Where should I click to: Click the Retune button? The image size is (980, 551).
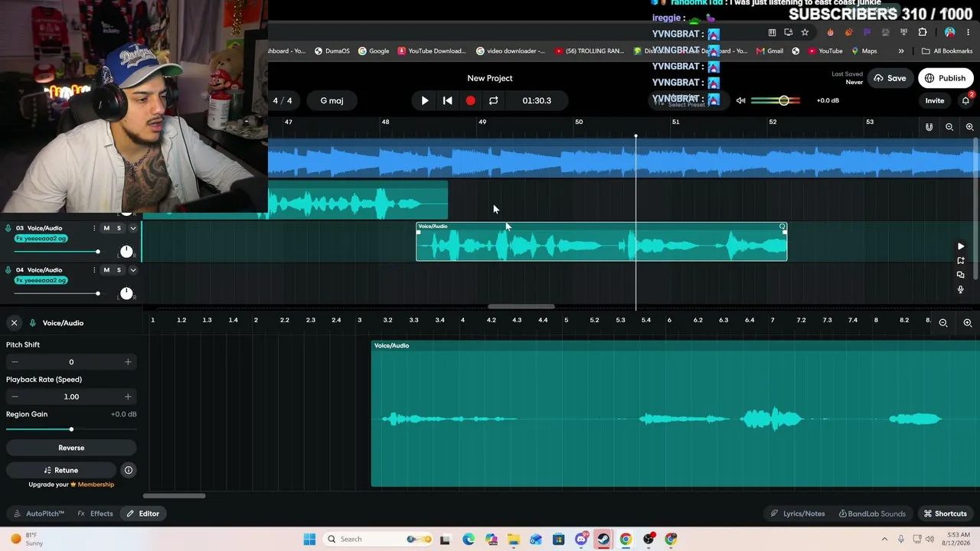click(x=61, y=470)
